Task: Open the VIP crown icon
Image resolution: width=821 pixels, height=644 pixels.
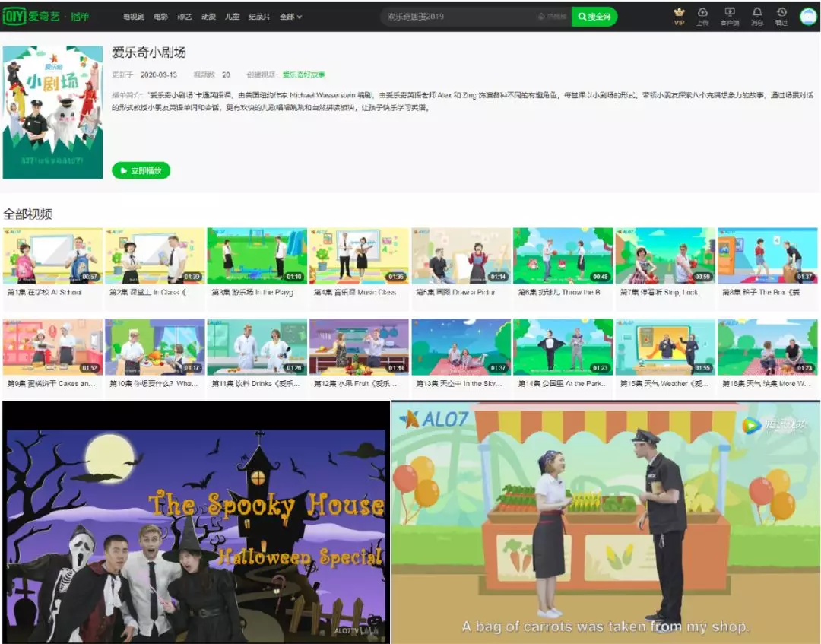Action: [679, 16]
